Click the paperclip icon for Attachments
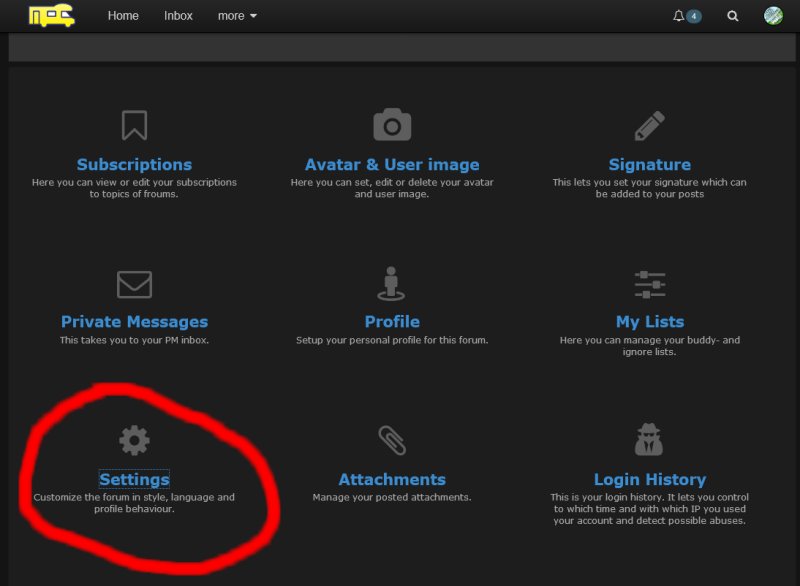This screenshot has width=800, height=586. [392, 440]
